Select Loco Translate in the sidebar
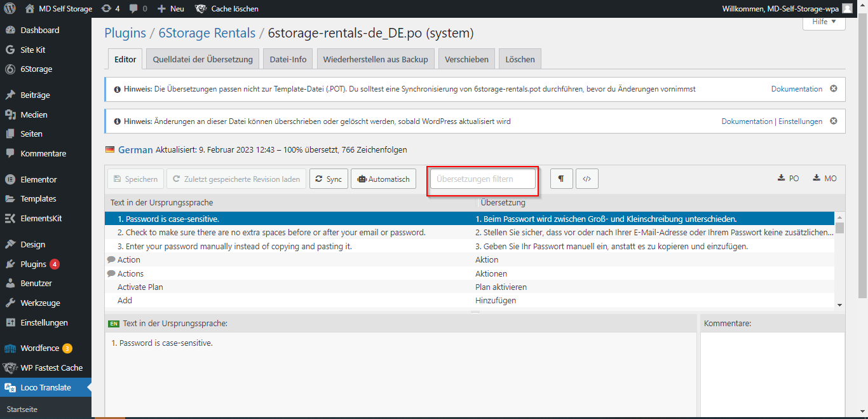The height and width of the screenshot is (419, 868). click(x=46, y=387)
